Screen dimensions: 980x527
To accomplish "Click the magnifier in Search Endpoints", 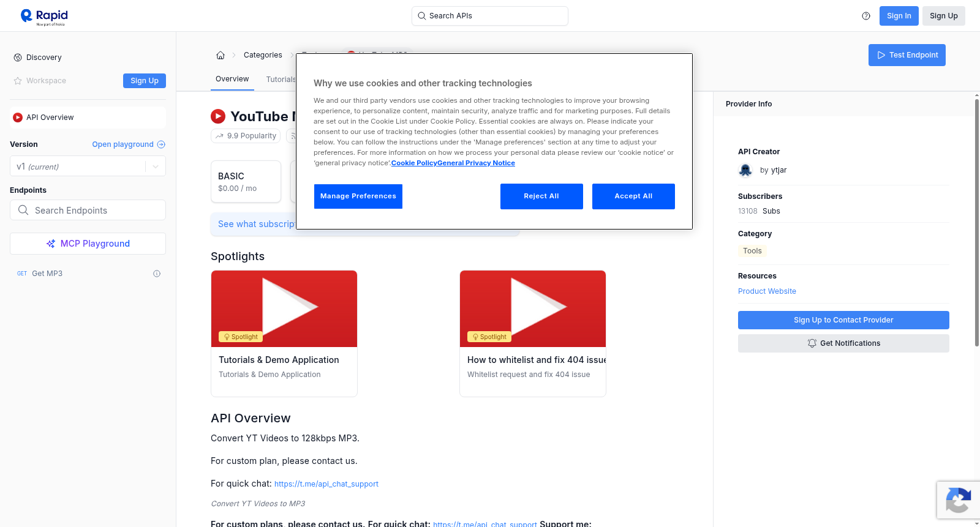I will 23,210.
